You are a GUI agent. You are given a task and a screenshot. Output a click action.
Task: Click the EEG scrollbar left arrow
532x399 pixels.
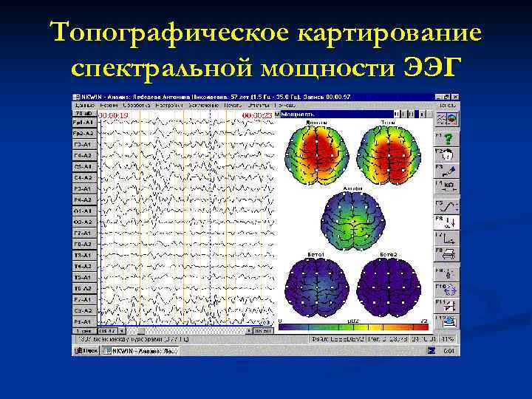(x=121, y=330)
